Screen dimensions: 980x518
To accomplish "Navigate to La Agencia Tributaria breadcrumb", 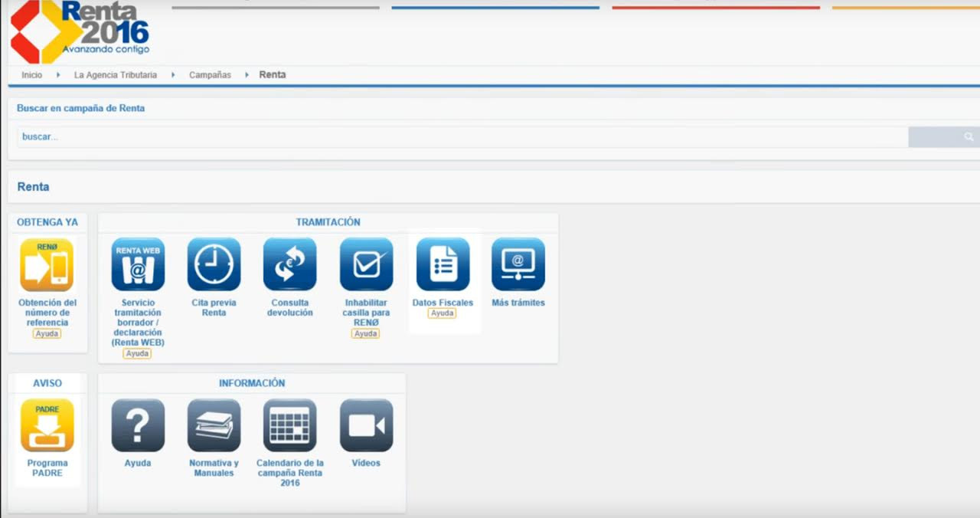I will pos(116,75).
